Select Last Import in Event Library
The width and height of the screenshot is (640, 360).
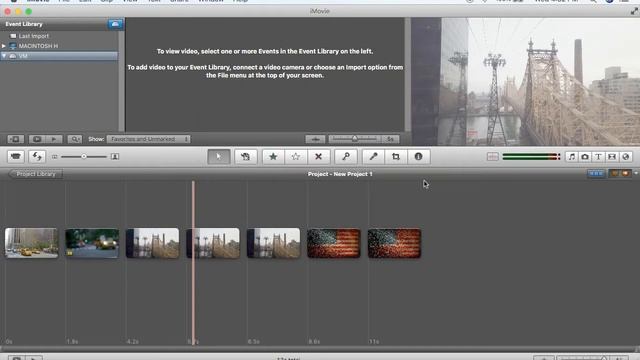tap(33, 36)
